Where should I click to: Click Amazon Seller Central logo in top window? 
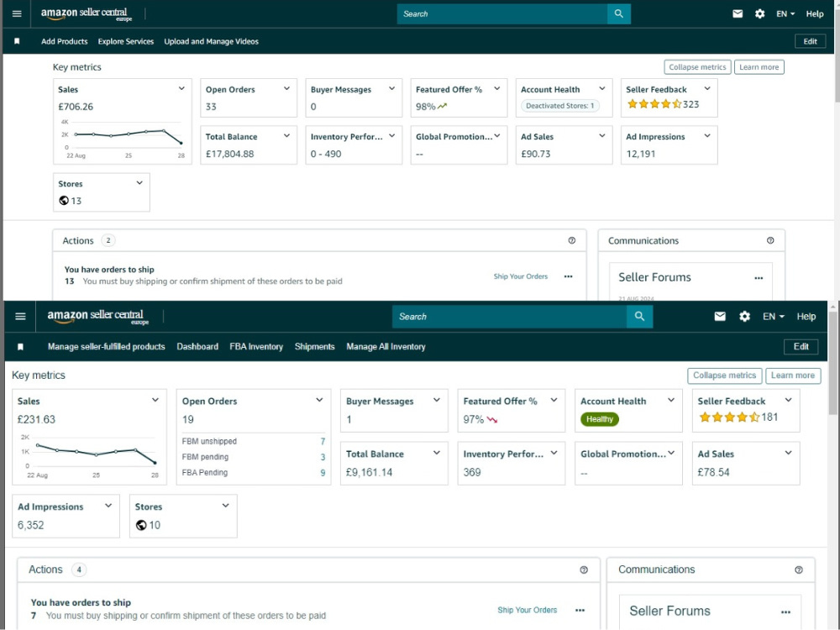(x=86, y=14)
